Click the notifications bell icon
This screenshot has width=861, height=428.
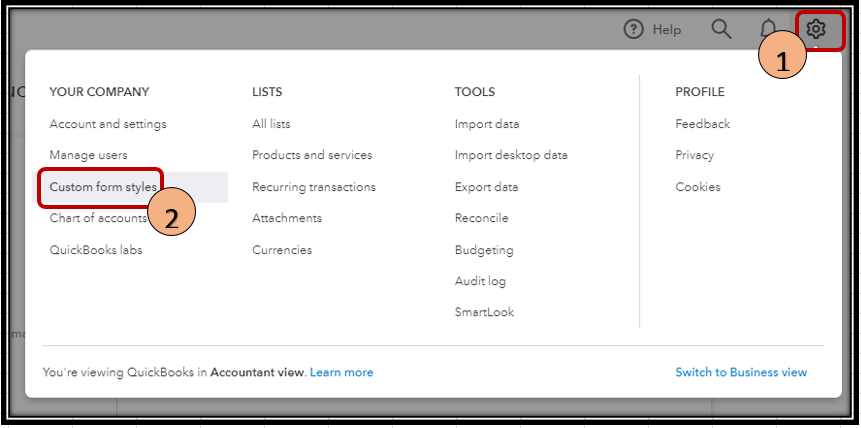click(x=767, y=29)
